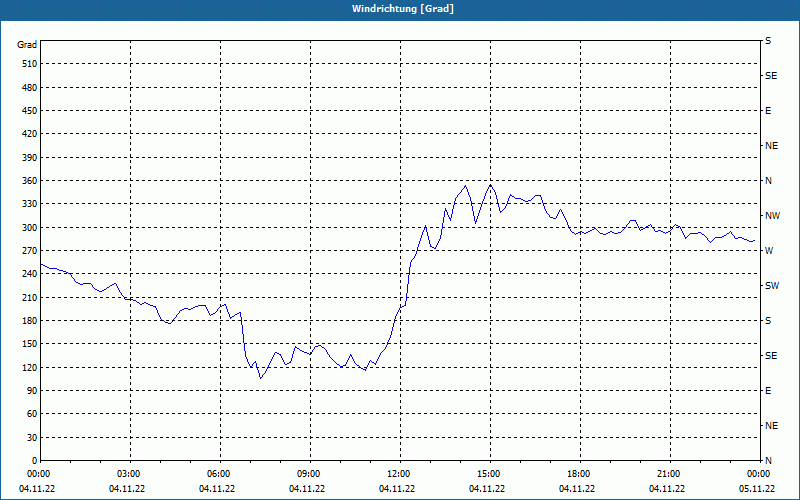Screen dimensions: 800x500
Task: Click the 300 y-axis label
Action: [29, 227]
